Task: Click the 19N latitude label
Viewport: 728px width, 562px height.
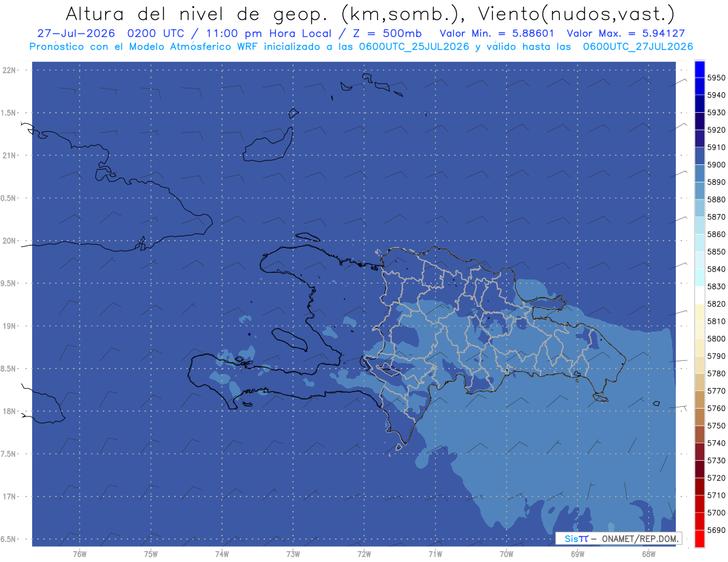Action: (9, 326)
